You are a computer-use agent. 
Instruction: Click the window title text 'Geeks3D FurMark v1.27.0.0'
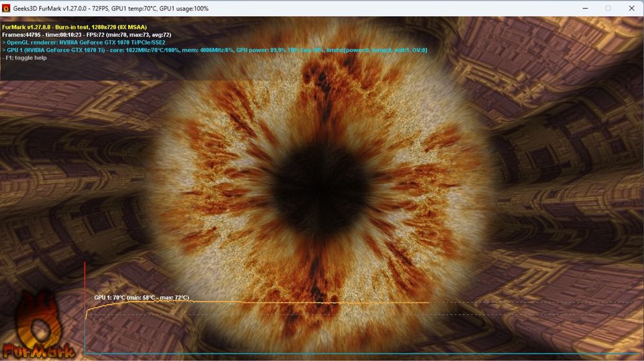point(50,8)
